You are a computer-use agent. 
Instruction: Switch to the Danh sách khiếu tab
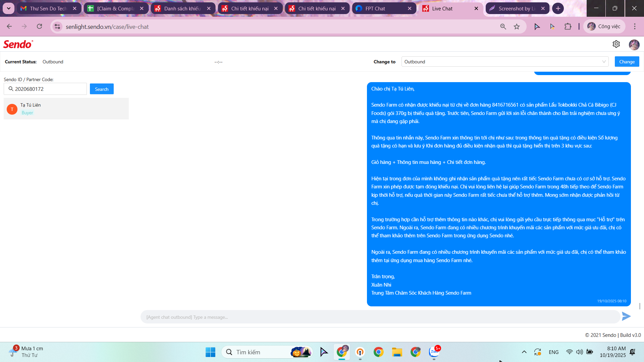click(x=182, y=8)
